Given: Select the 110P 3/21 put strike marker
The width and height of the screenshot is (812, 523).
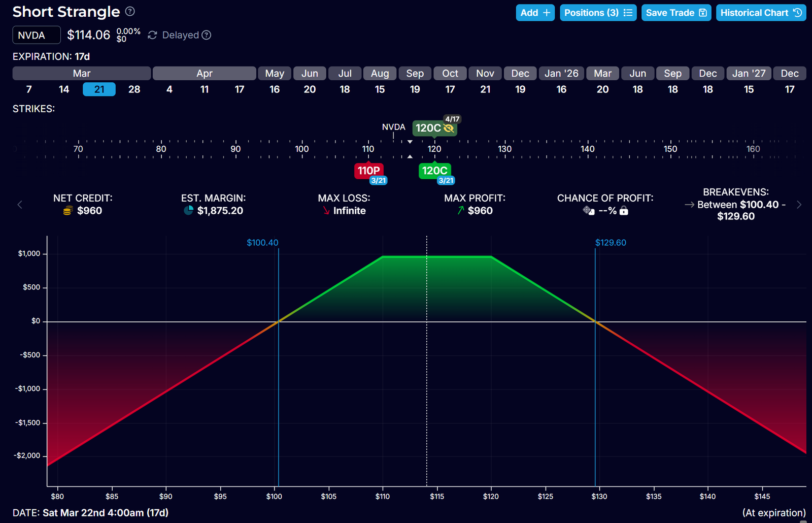Looking at the screenshot, I should [x=369, y=171].
